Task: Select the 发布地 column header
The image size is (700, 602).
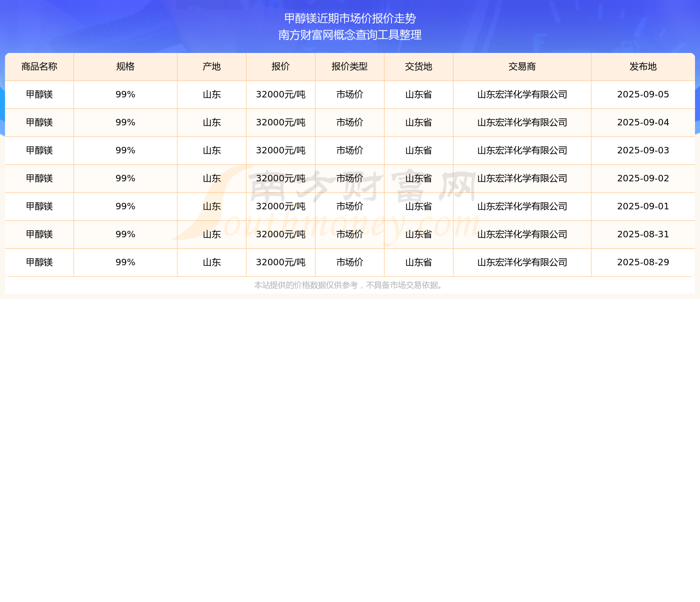Action: (x=643, y=67)
